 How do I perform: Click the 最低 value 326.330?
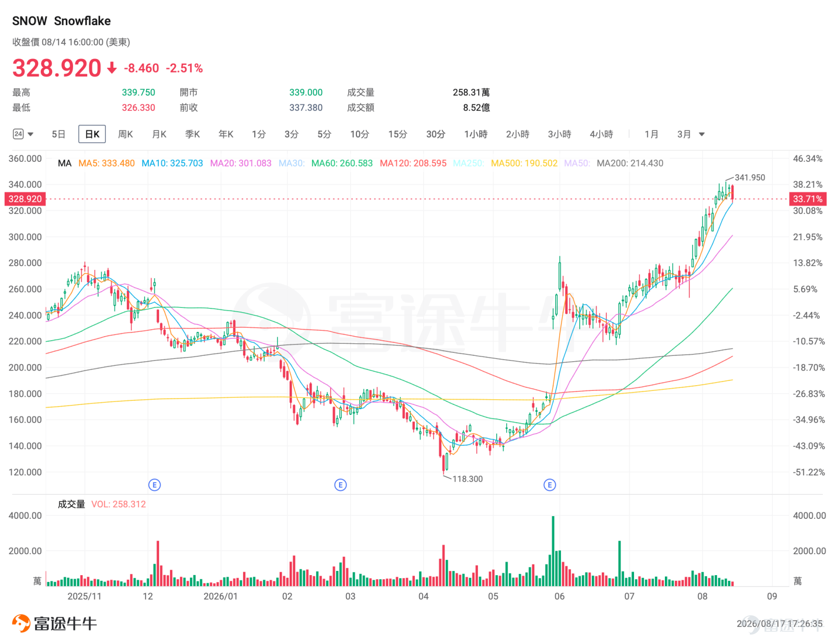[x=138, y=108]
